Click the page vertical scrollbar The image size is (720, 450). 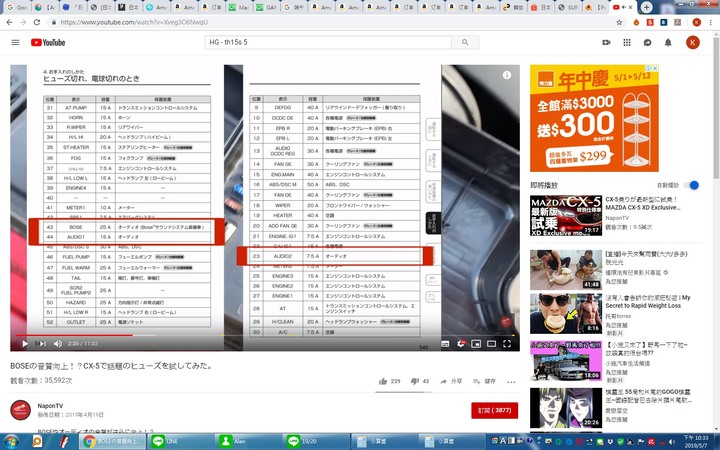coord(716,106)
